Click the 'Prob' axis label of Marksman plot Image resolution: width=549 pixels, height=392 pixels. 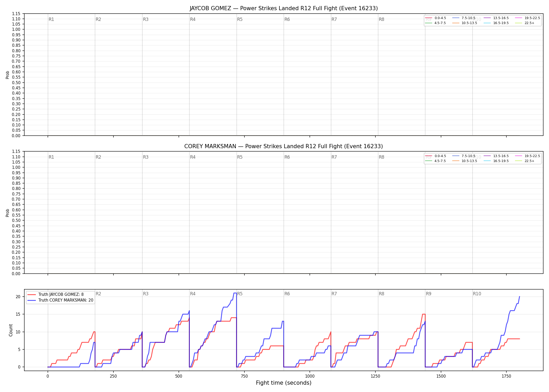(8, 213)
